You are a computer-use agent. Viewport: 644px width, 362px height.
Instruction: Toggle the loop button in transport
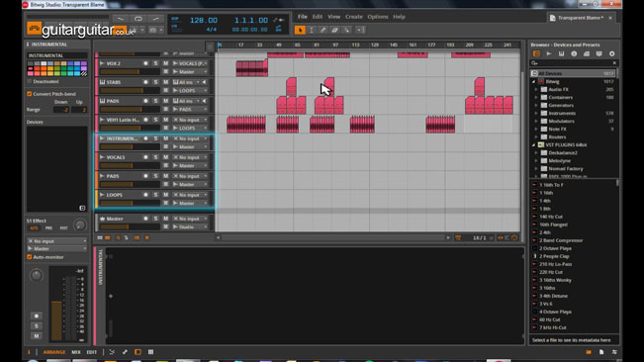pyautogui.click(x=138, y=19)
